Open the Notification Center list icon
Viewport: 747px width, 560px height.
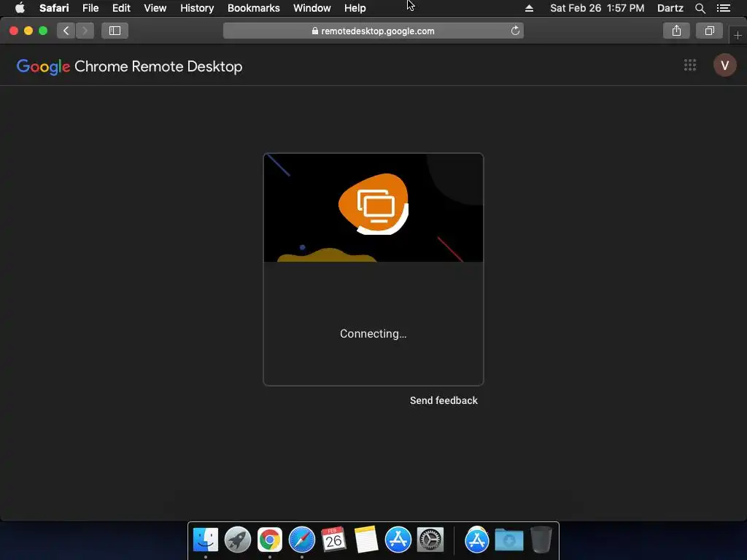(723, 8)
